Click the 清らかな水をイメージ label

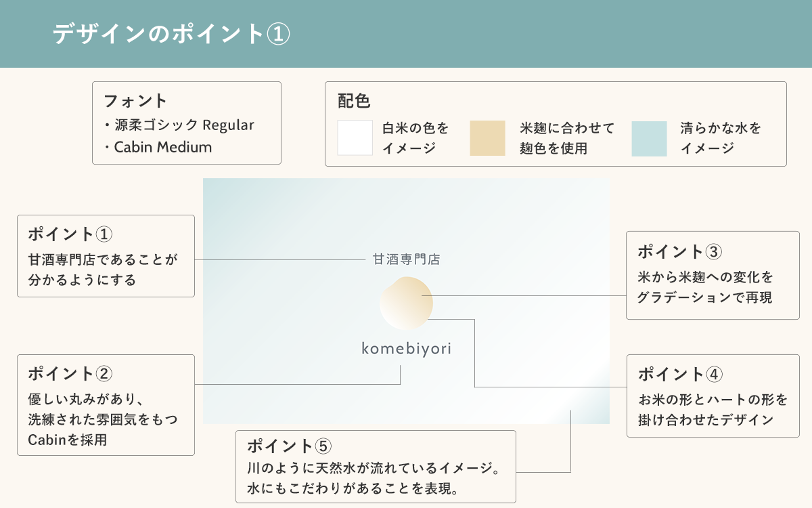click(721, 138)
